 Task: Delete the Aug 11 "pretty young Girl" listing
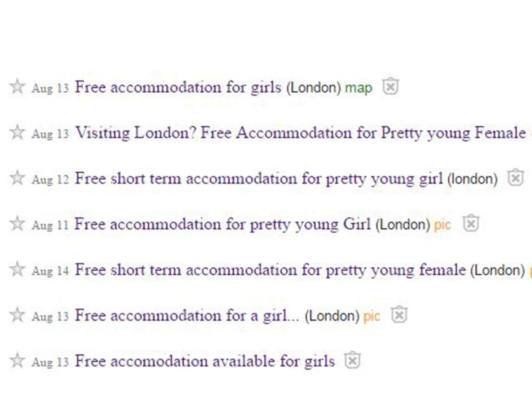471,223
